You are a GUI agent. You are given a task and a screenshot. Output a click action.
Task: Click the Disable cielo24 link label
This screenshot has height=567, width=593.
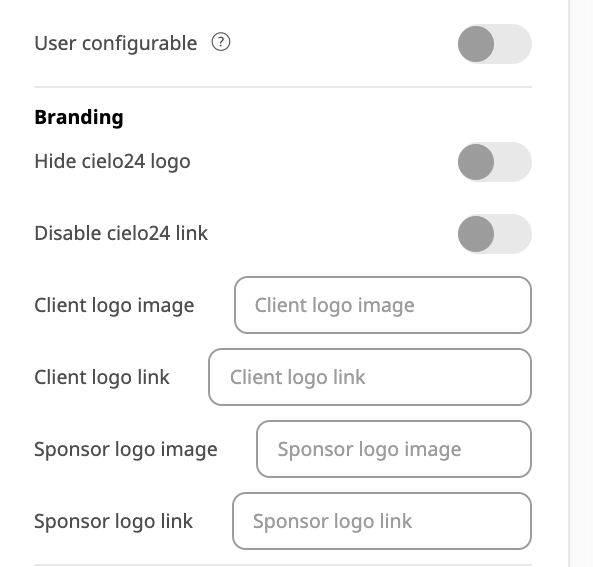(x=121, y=233)
